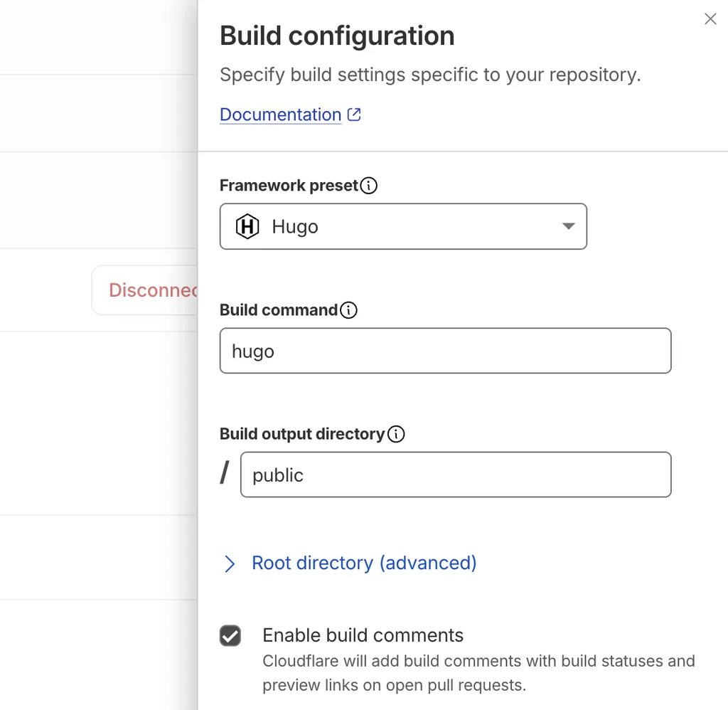Click 'Specify build settings specific to your repository.' text
The width and height of the screenshot is (728, 710).
[x=430, y=75]
